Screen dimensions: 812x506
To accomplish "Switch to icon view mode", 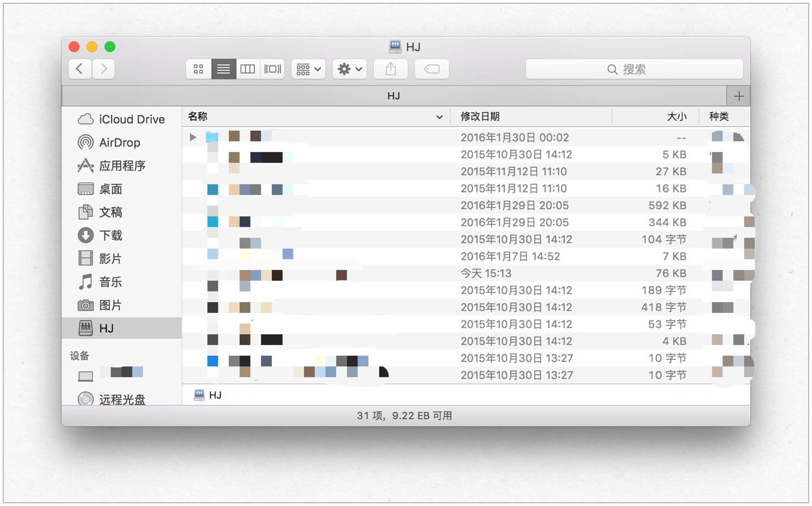I will tap(198, 69).
